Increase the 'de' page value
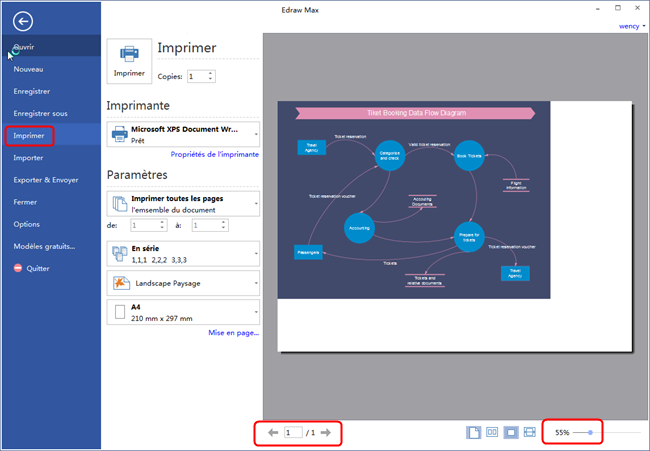 [162, 223]
